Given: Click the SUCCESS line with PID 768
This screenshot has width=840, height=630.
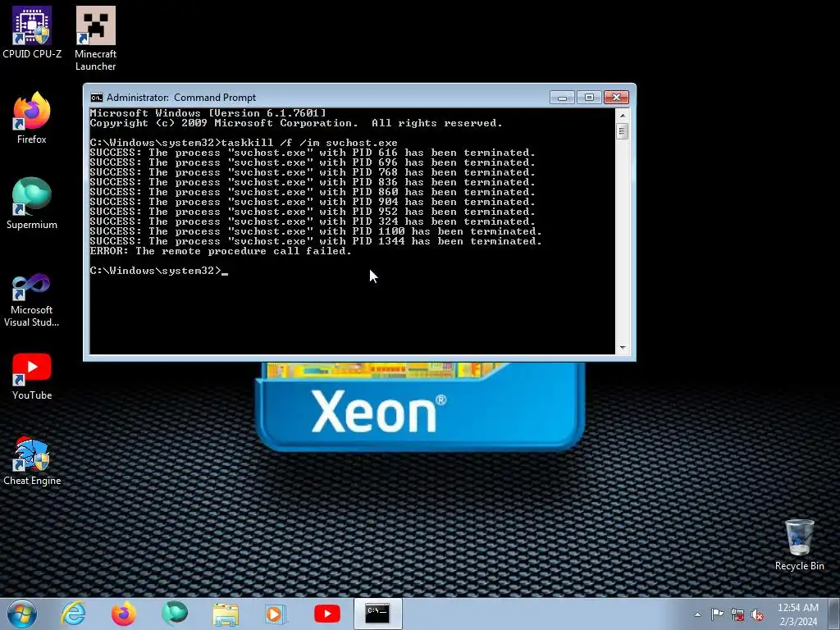Looking at the screenshot, I should (313, 172).
